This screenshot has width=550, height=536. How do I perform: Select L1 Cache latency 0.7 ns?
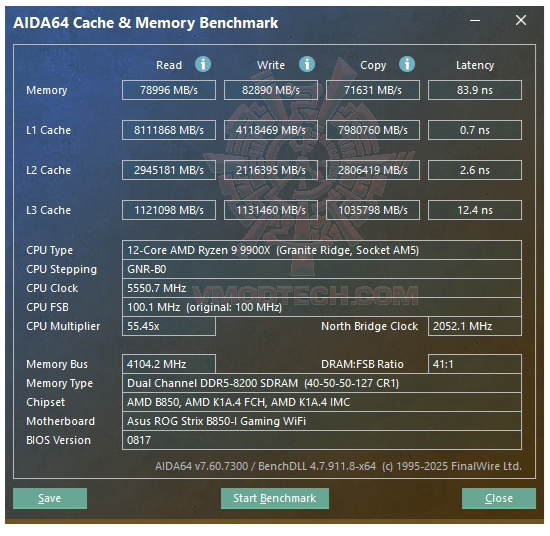point(475,130)
